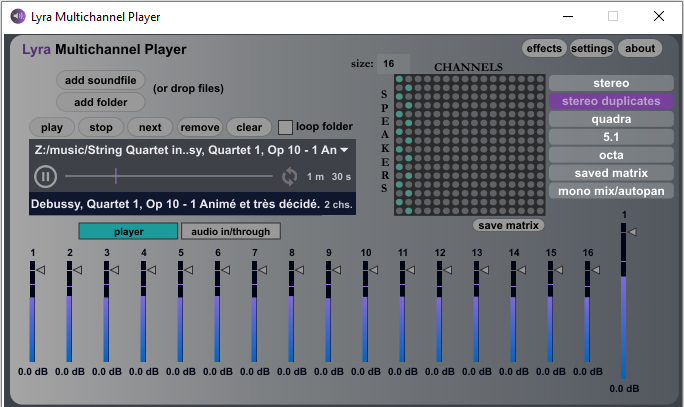This screenshot has height=407, width=684.
Task: Click the stop button
Action: click(101, 127)
